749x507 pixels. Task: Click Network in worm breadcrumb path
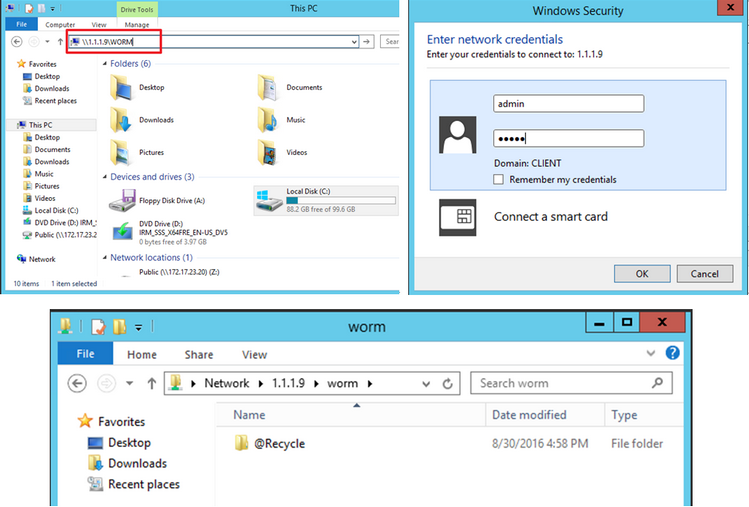227,383
